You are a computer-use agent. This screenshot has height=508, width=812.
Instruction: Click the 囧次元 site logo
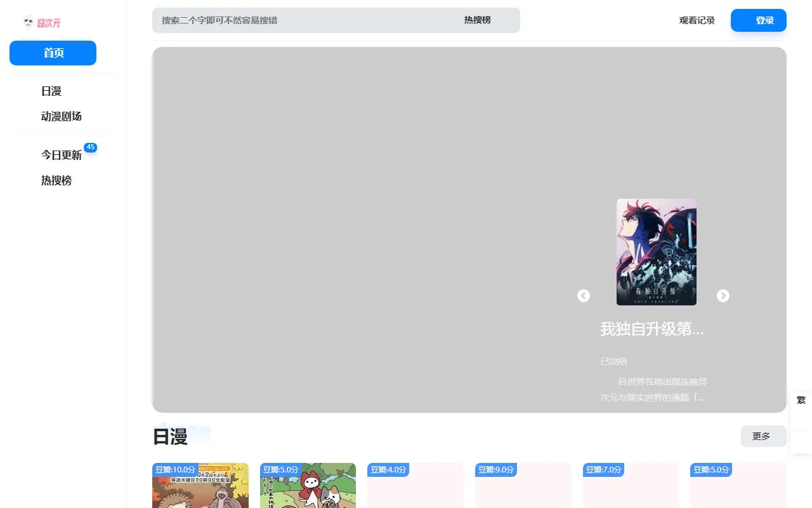42,23
